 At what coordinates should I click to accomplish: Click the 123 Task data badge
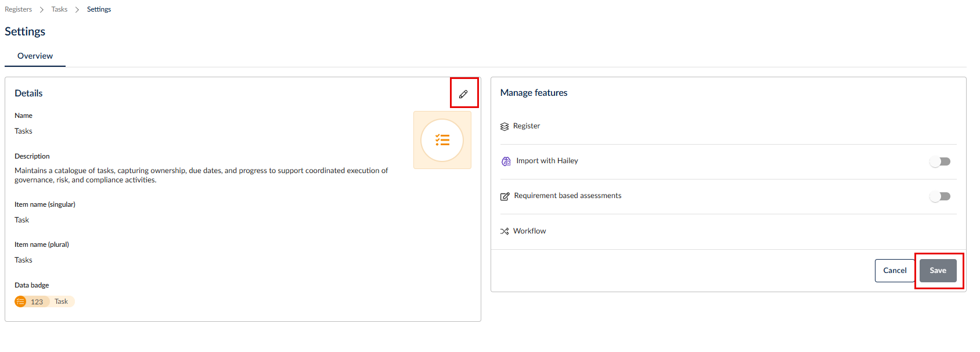[45, 301]
